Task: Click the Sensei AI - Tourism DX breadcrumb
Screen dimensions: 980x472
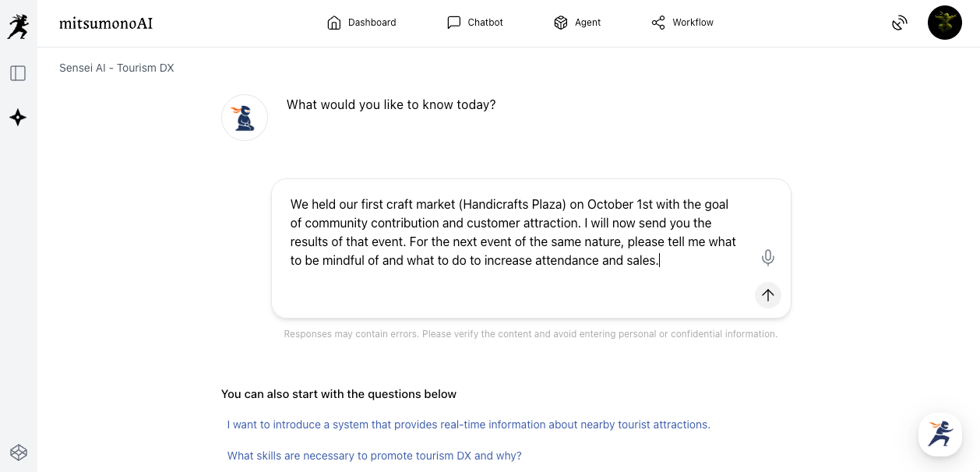Action: click(x=117, y=68)
